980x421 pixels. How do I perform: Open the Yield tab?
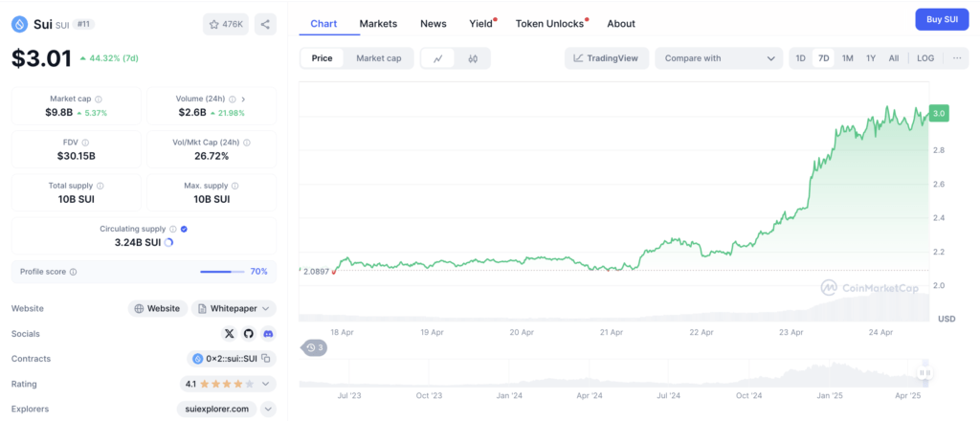(x=482, y=24)
